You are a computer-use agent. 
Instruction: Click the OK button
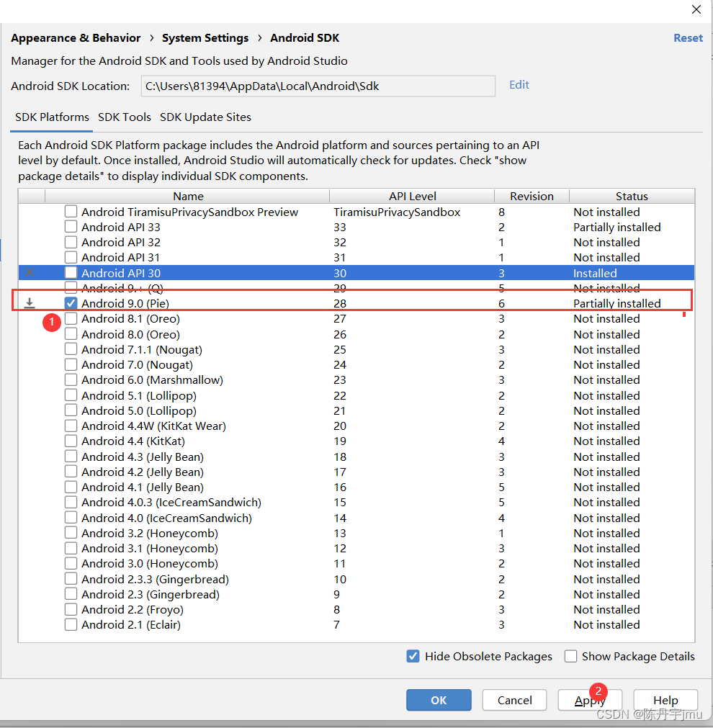[439, 700]
